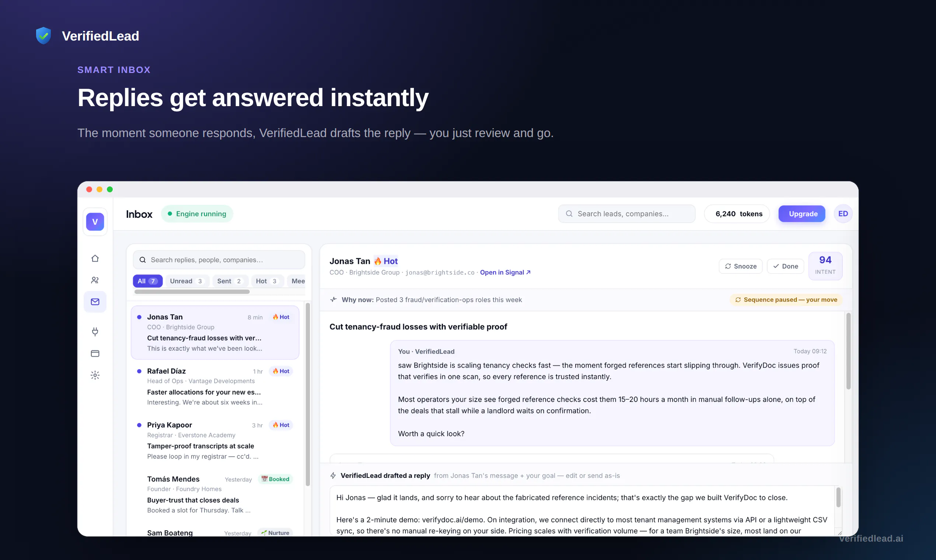This screenshot has width=936, height=560.
Task: Click the Hot tag on Jonas Tan list row
Action: 281,317
